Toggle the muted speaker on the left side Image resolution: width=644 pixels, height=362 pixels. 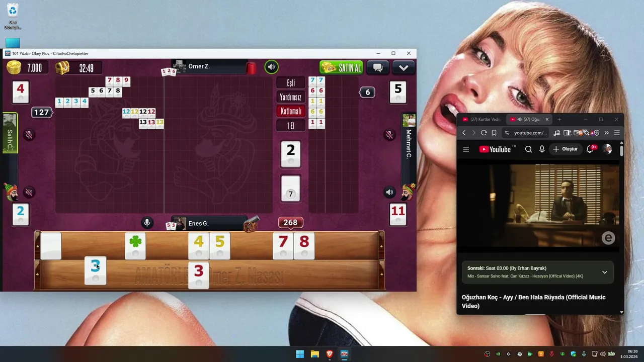[29, 192]
